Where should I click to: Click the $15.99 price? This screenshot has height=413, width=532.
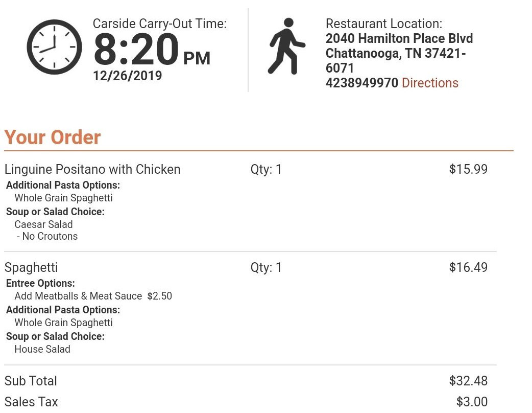coord(468,169)
